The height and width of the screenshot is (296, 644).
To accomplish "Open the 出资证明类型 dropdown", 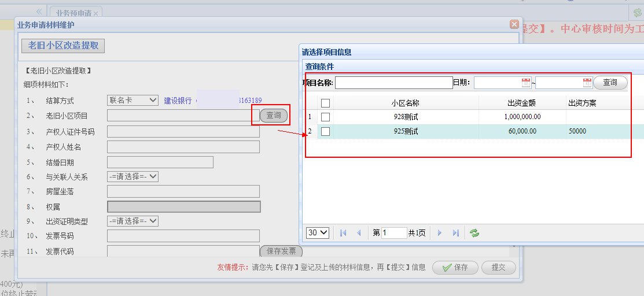I will [x=133, y=221].
